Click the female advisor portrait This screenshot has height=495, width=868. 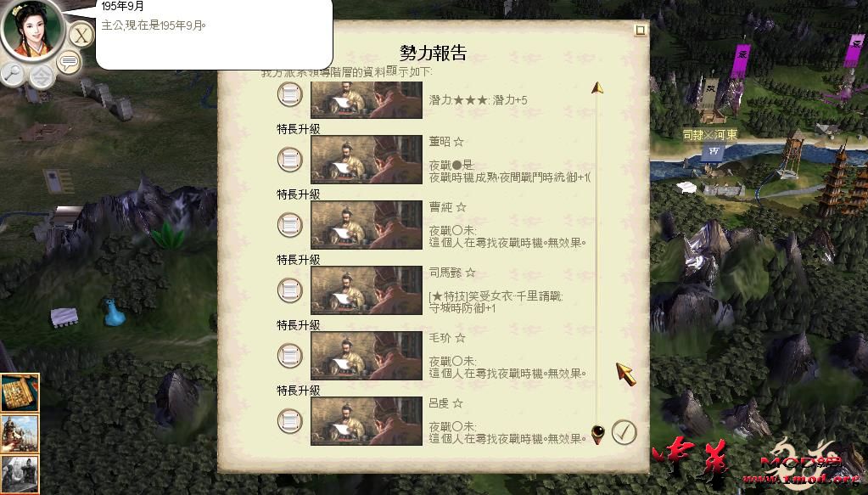(x=31, y=30)
